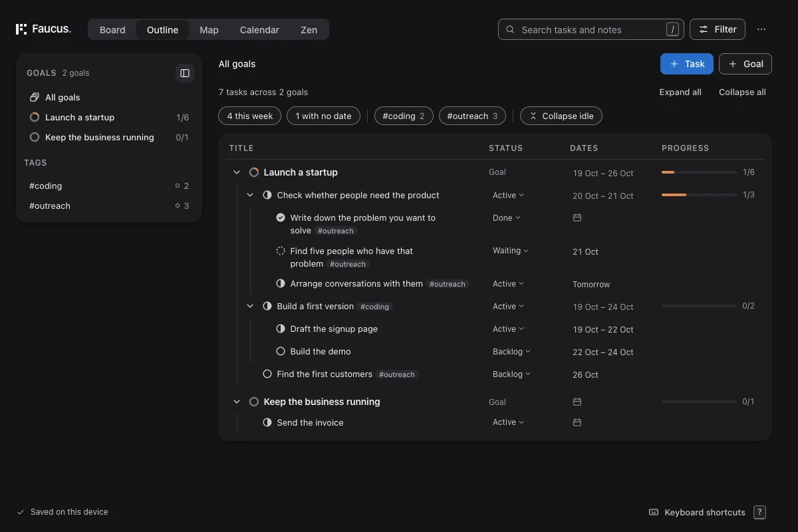This screenshot has height=532, width=798.
Task: Collapse the Launch a startup goal chevron
Action: pos(237,172)
